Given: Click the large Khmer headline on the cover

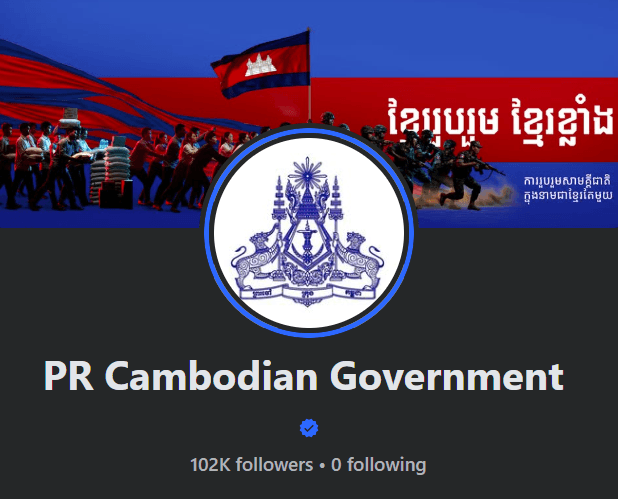Looking at the screenshot, I should click(501, 120).
